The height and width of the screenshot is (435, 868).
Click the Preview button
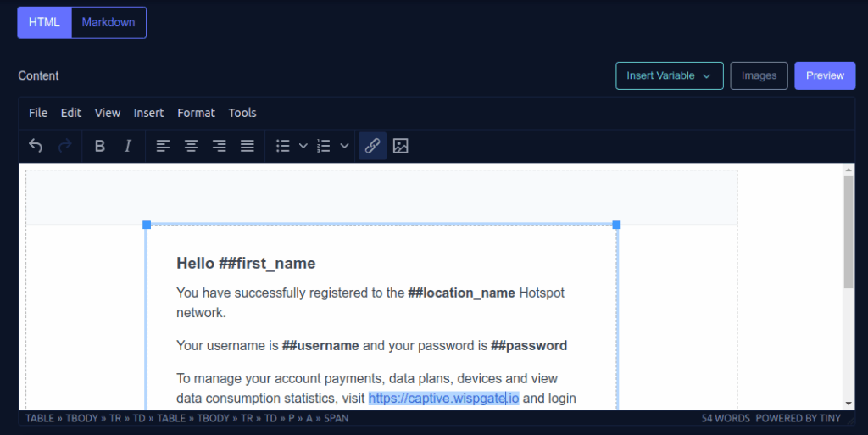(825, 75)
